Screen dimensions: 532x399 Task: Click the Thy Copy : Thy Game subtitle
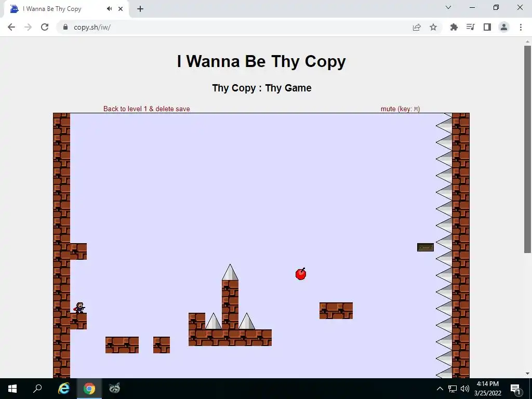(262, 88)
